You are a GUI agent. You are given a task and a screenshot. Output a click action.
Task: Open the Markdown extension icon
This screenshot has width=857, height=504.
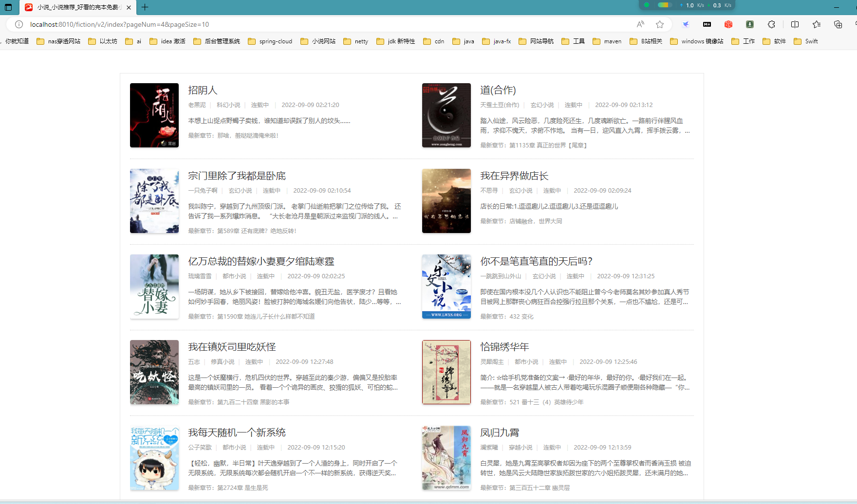coord(707,24)
